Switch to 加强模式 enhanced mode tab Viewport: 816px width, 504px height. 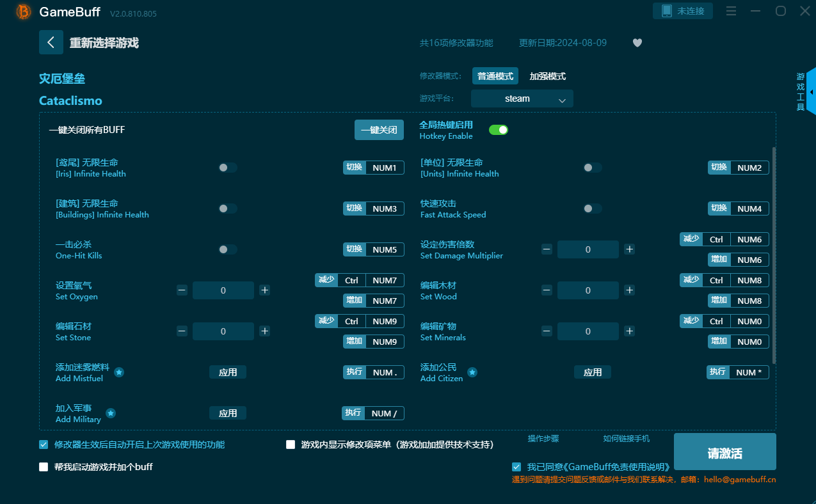coord(548,76)
